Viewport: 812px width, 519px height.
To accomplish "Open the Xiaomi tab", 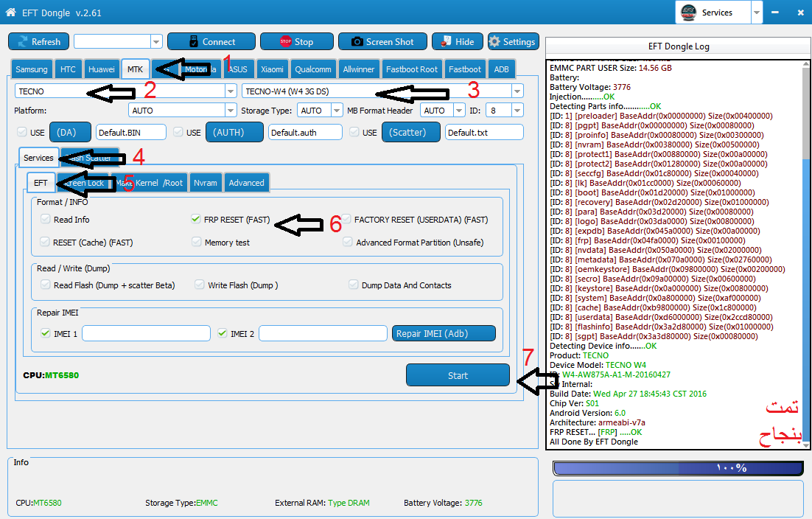I will 273,69.
